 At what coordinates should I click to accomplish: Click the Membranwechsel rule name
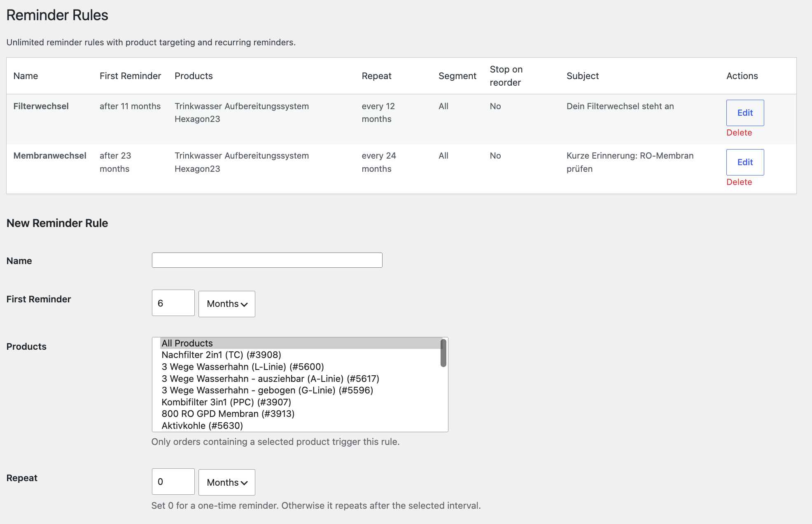pyautogui.click(x=50, y=156)
